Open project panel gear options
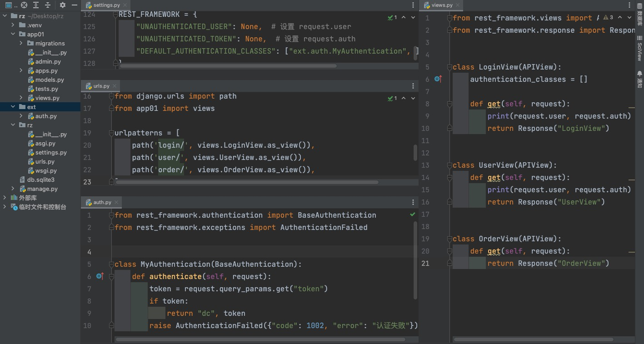Screen dimensions: 644x344 coord(63,5)
